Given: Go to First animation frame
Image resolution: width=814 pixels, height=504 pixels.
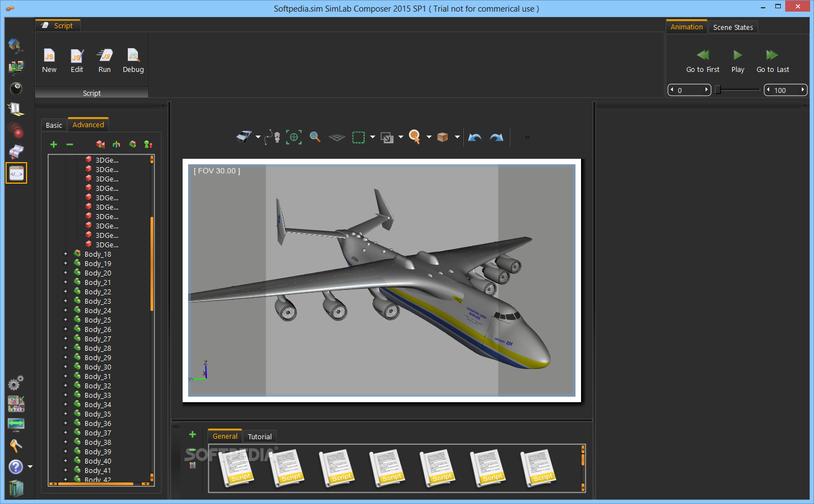Looking at the screenshot, I should [703, 61].
